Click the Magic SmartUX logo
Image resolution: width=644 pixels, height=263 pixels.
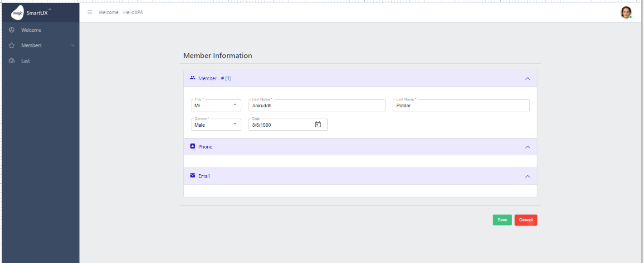(x=17, y=13)
